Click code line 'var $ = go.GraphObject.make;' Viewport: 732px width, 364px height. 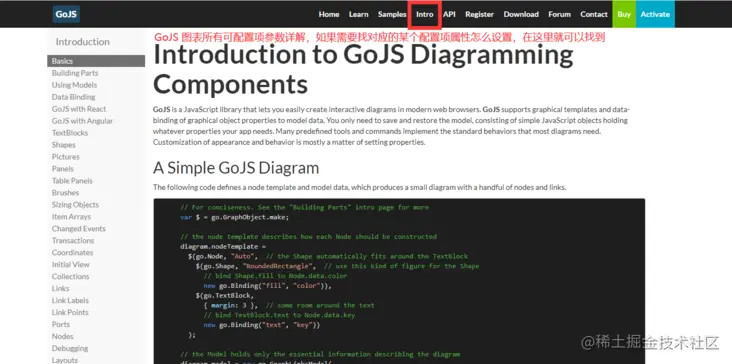coord(235,217)
